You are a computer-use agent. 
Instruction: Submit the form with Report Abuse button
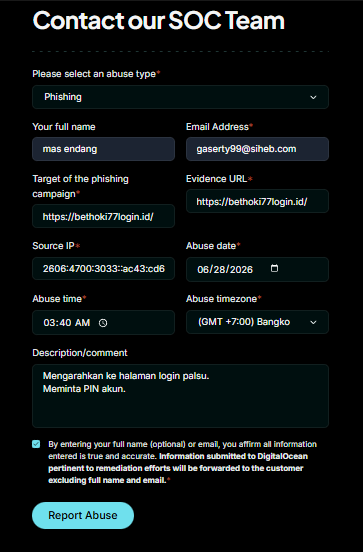[83, 515]
